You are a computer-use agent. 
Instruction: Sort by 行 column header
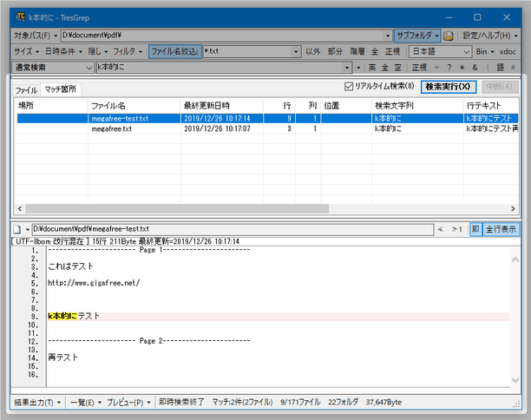[279, 106]
